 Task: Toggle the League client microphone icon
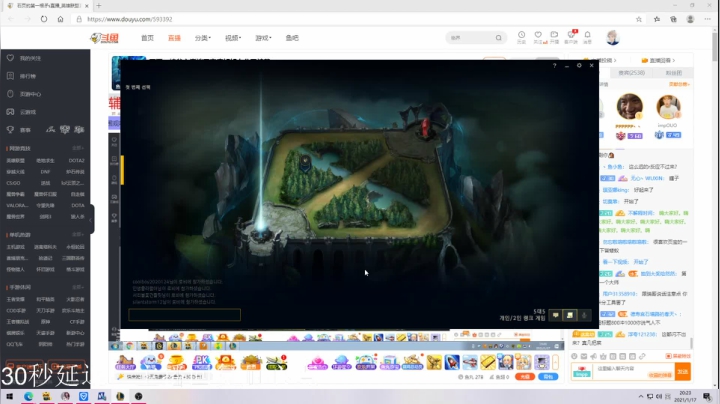click(584, 315)
